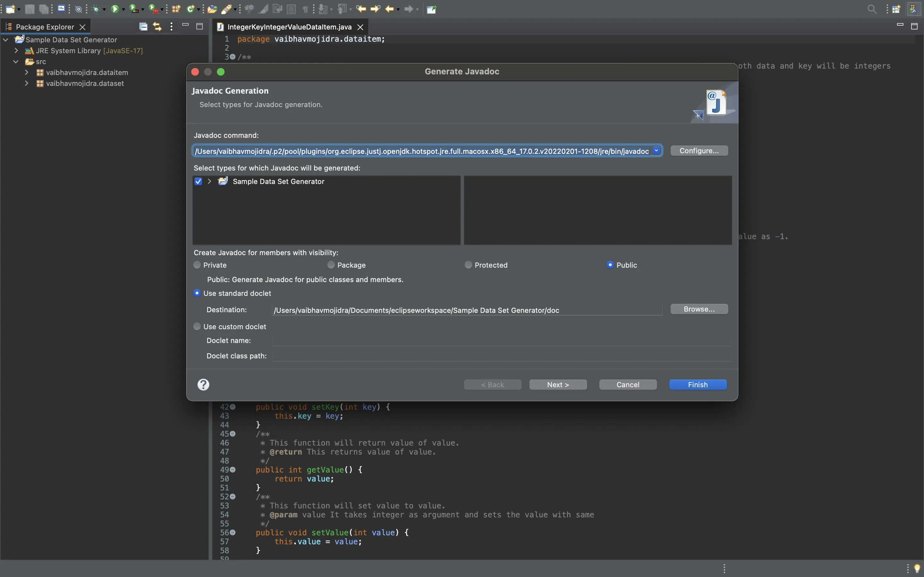This screenshot has height=577, width=924.
Task: Choose Use custom doclet option
Action: 197,326
